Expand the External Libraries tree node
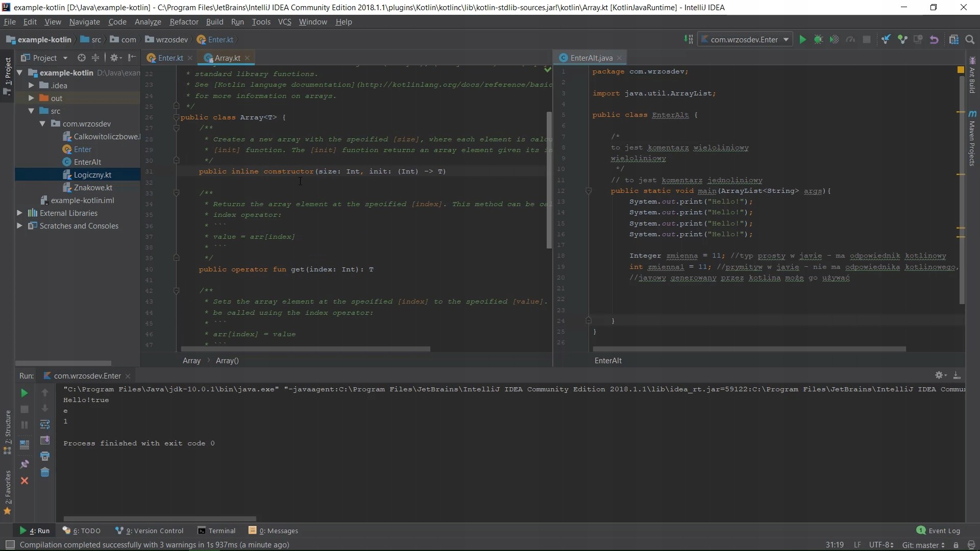 tap(19, 213)
